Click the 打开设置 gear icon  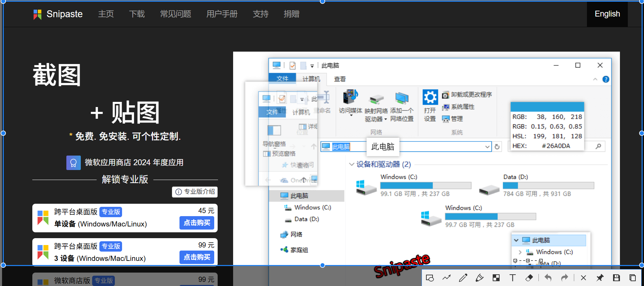click(430, 97)
